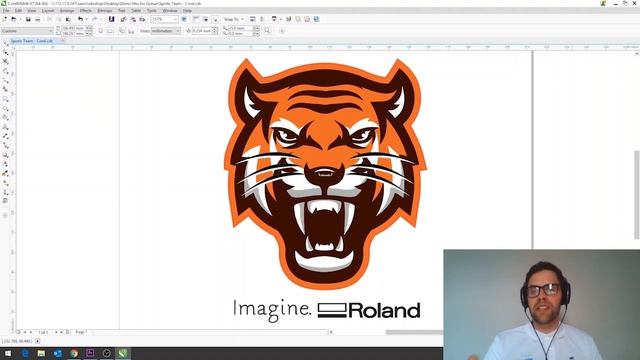This screenshot has width=640, height=360.
Task: Toggle Show grid button
Action: click(206, 19)
